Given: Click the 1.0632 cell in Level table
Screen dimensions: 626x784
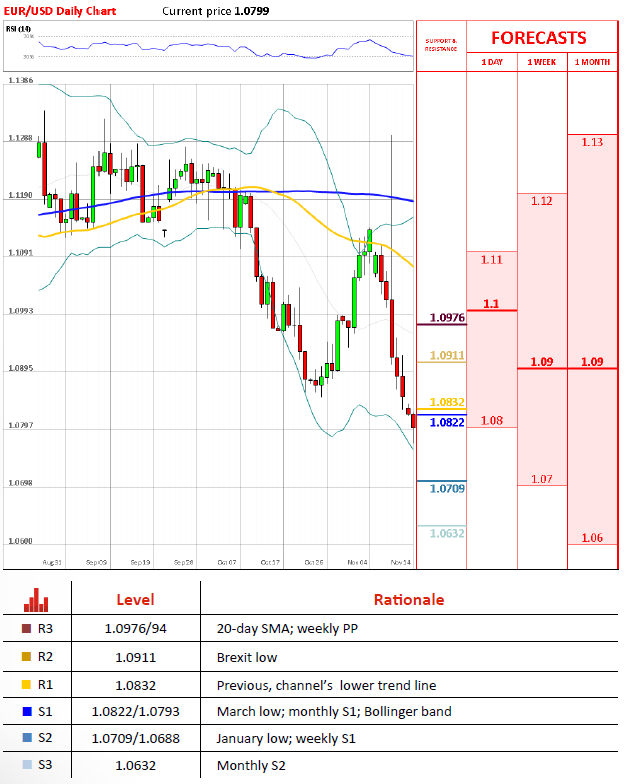Looking at the screenshot, I should coord(136,766).
